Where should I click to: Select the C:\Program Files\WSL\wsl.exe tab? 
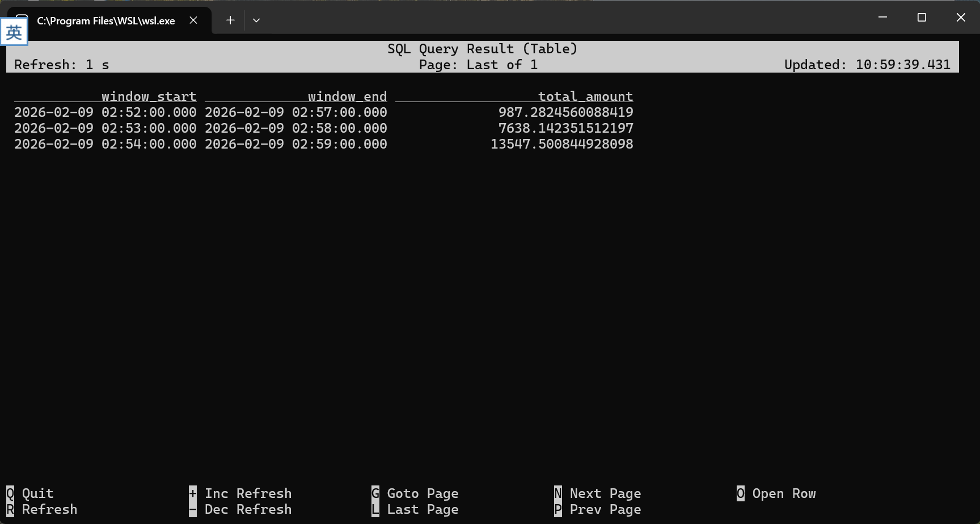pos(105,21)
